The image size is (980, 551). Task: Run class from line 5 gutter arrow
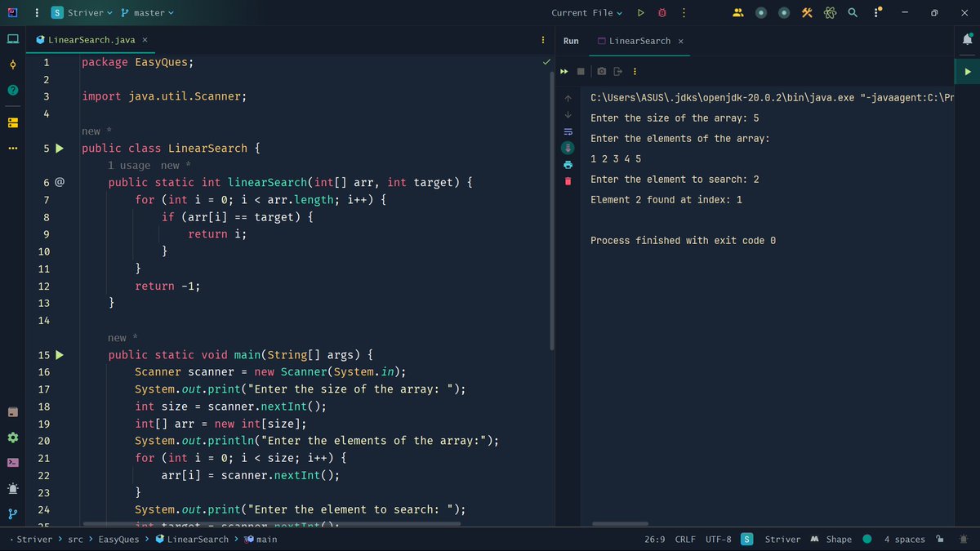pos(59,149)
